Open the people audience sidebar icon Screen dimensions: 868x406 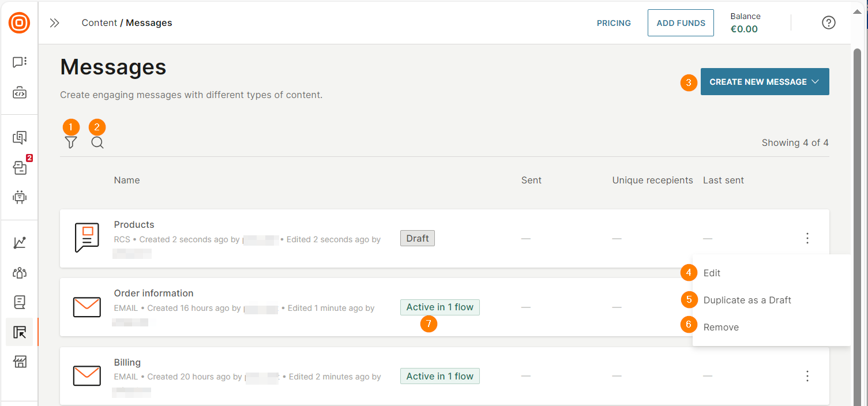click(x=20, y=273)
